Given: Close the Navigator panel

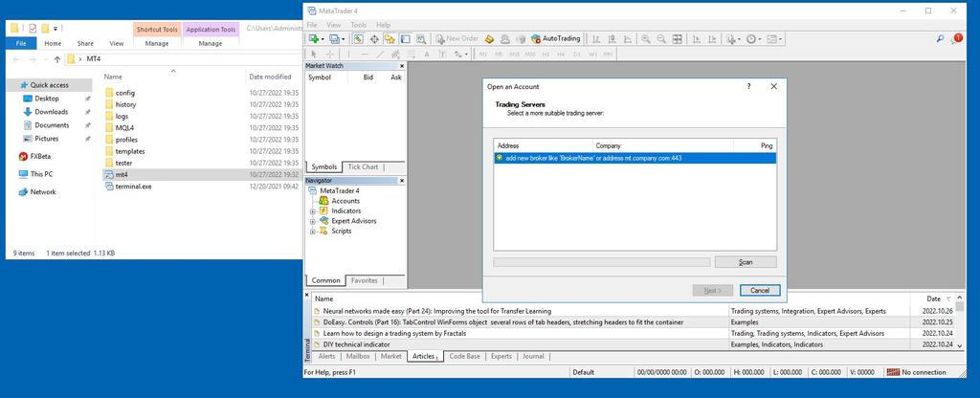Looking at the screenshot, I should point(402,181).
